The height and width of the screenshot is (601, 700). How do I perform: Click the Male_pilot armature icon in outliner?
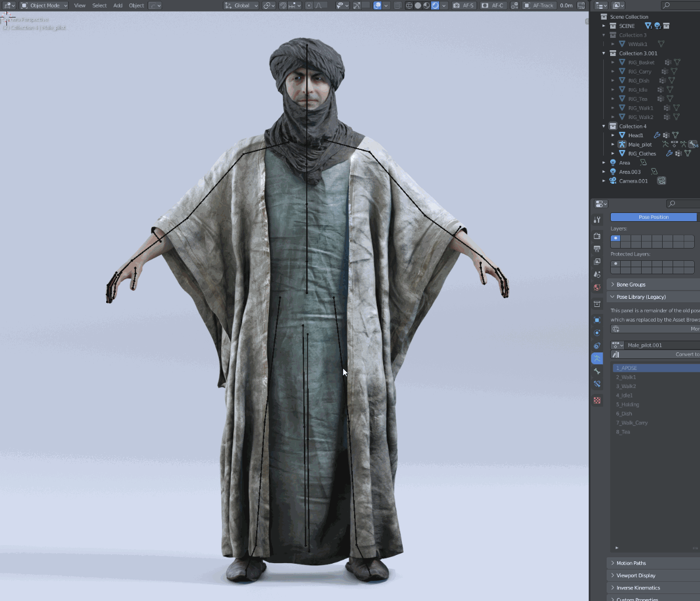pos(622,144)
